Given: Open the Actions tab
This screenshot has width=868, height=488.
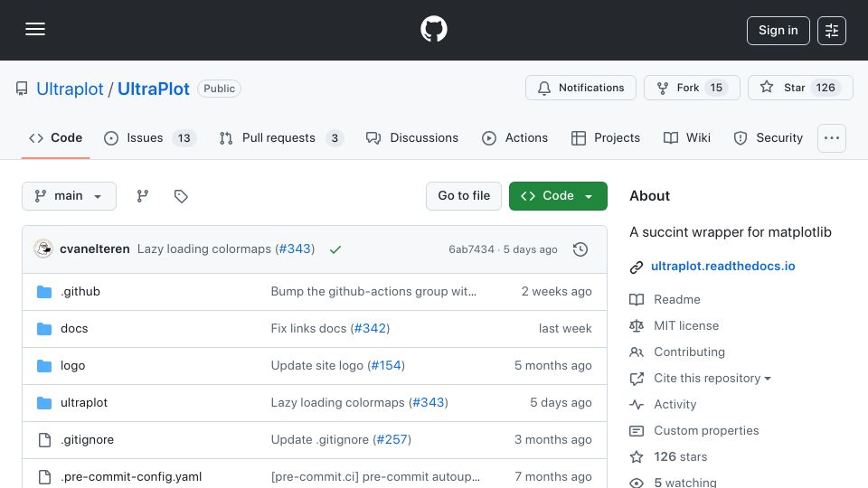Looking at the screenshot, I should (514, 137).
